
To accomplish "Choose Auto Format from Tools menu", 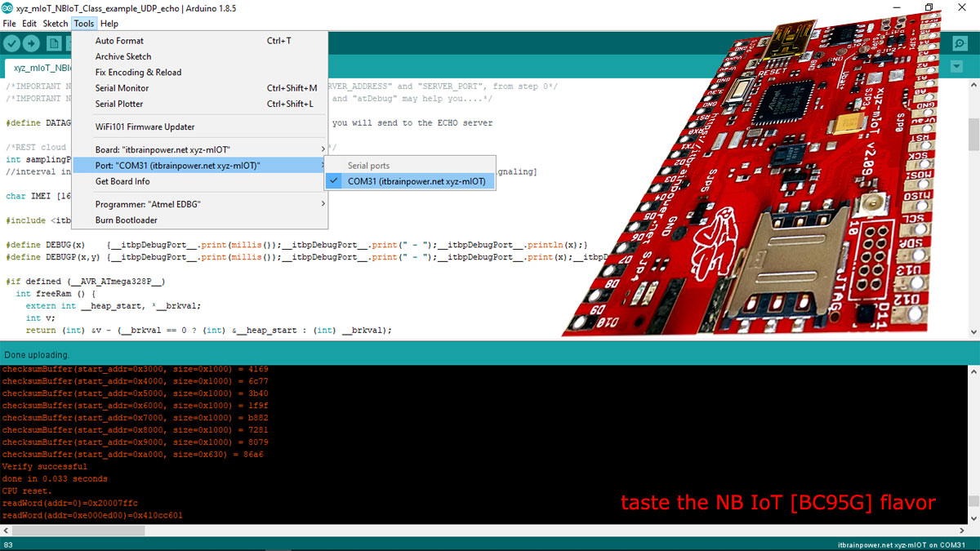I will tap(119, 41).
